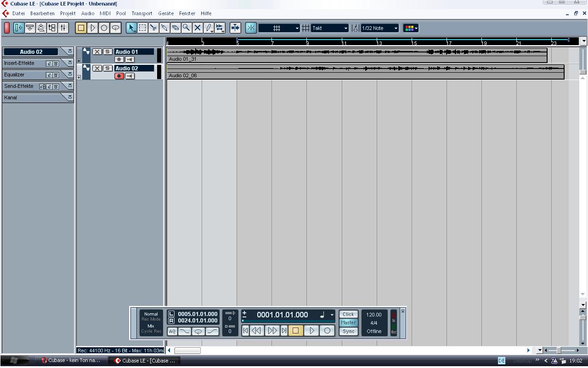Open the Bearbeiten menu
The height and width of the screenshot is (368, 588).
coord(42,13)
